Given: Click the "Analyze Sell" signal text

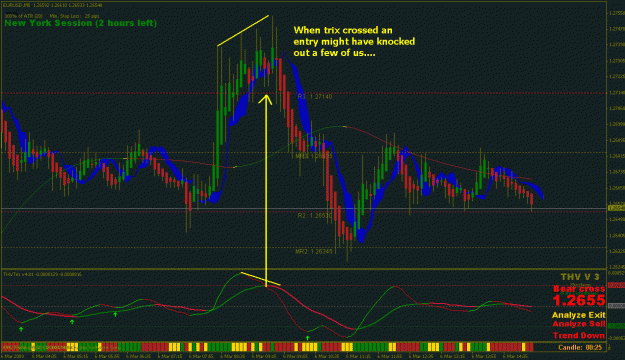Looking at the screenshot, I should [579, 324].
